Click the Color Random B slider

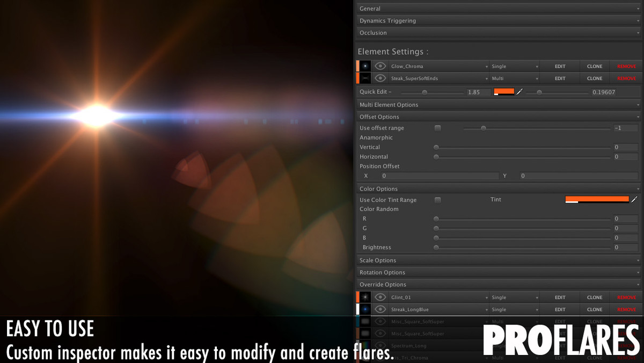point(522,238)
